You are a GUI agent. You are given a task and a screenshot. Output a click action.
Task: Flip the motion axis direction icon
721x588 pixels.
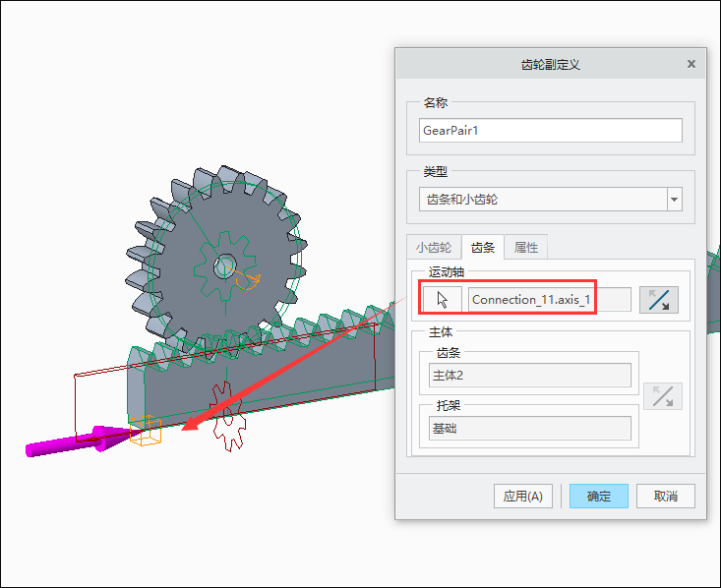point(658,300)
